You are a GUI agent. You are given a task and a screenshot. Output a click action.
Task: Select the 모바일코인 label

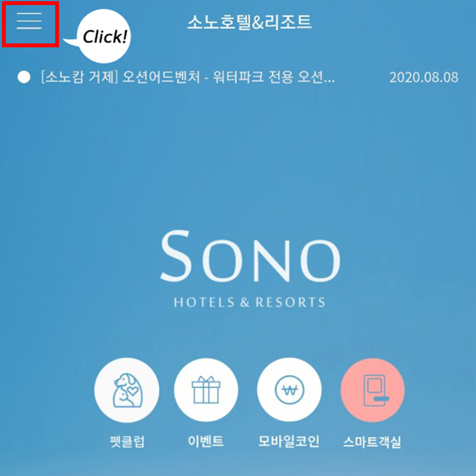tap(289, 441)
